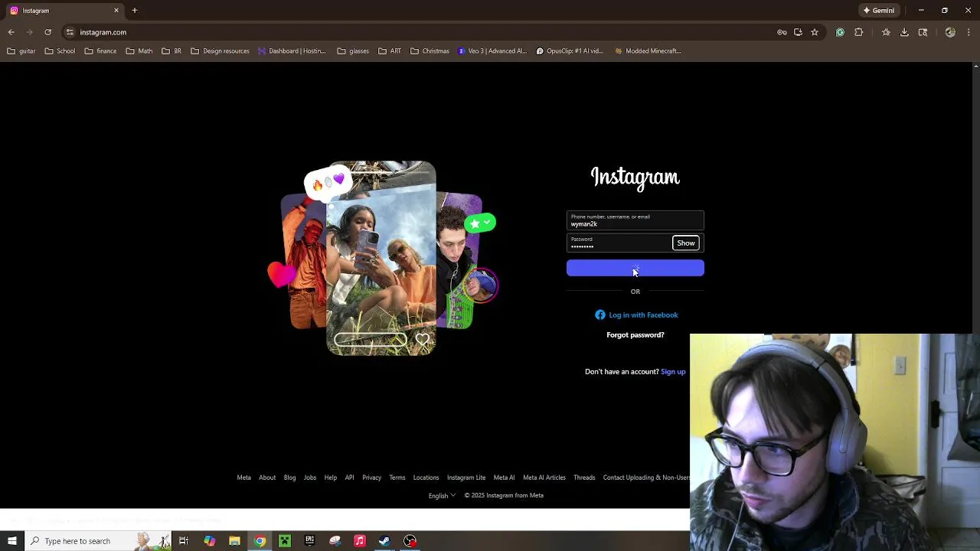Screen dimensions: 980x551
Task: Select the Instagram browser tab
Action: [64, 11]
